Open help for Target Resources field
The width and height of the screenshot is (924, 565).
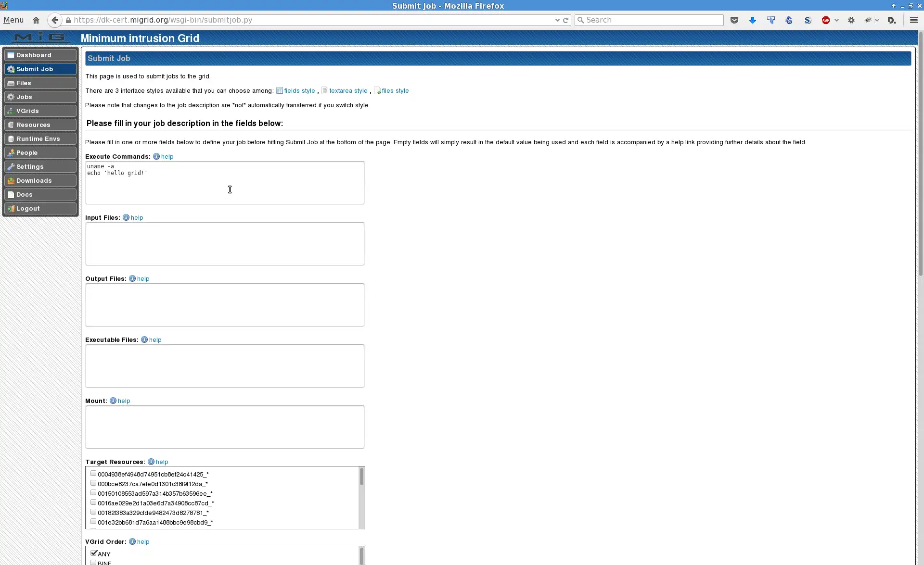161,462
